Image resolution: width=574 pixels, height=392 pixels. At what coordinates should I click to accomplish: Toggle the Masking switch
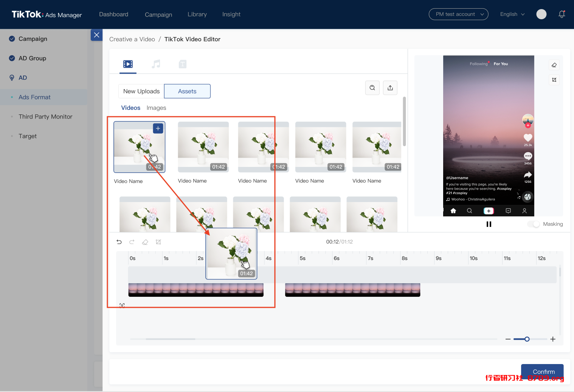[534, 224]
